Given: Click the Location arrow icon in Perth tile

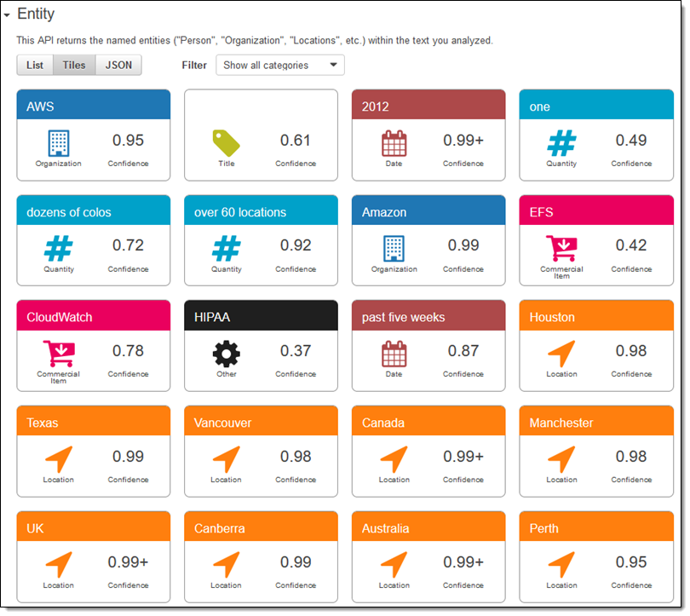Looking at the screenshot, I should pyautogui.click(x=561, y=565).
